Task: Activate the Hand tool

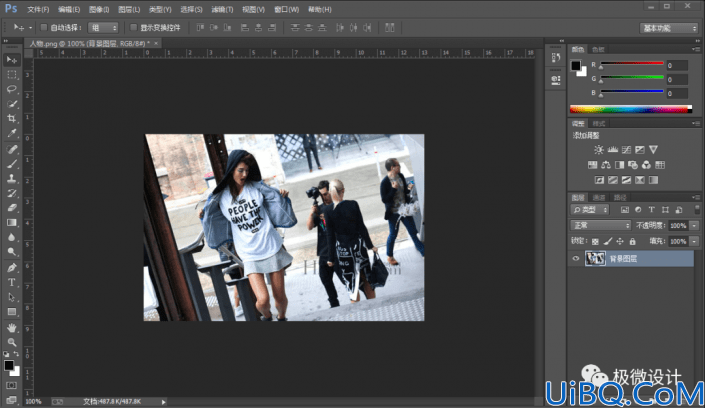Action: point(12,327)
